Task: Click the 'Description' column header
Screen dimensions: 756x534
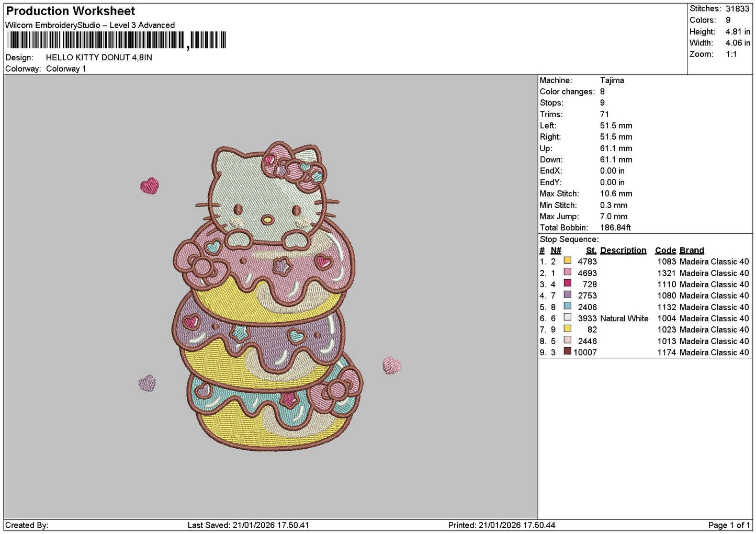Action: point(623,251)
